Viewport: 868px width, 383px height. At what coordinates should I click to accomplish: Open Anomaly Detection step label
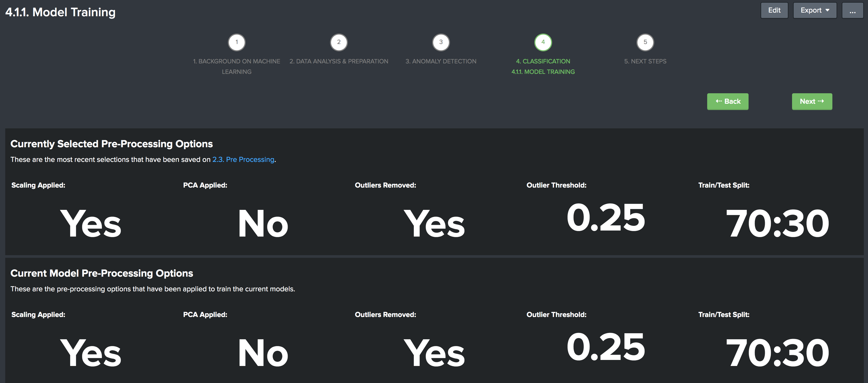pos(441,61)
